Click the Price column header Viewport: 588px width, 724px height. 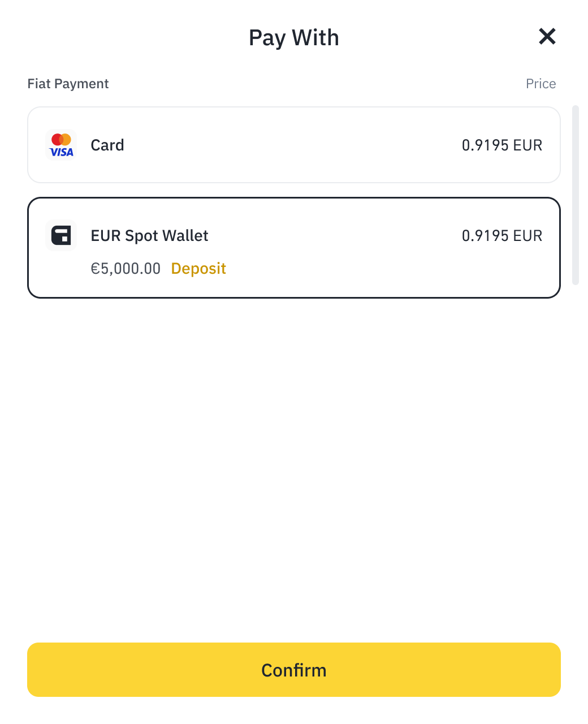point(541,84)
